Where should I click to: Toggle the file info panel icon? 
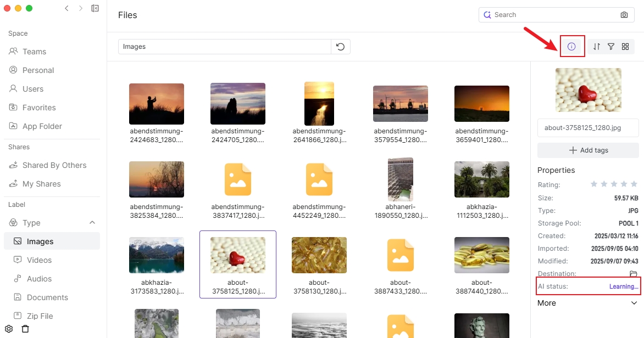(571, 47)
